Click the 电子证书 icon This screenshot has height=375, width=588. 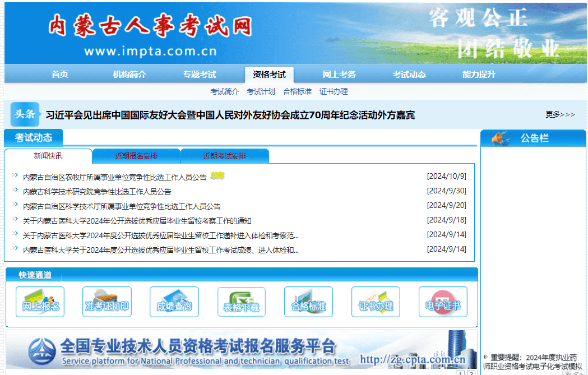tap(443, 302)
